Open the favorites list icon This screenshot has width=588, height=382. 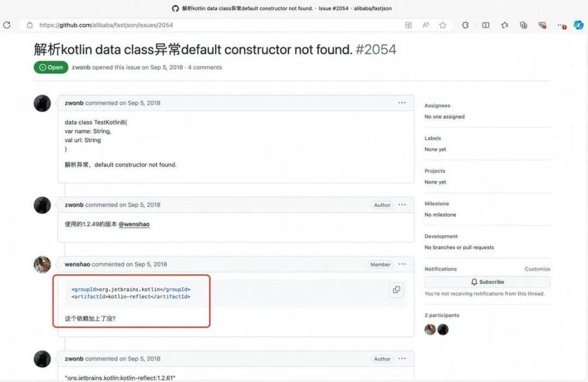504,25
